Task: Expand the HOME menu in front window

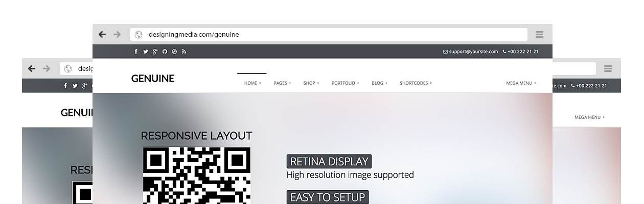Action: click(252, 83)
